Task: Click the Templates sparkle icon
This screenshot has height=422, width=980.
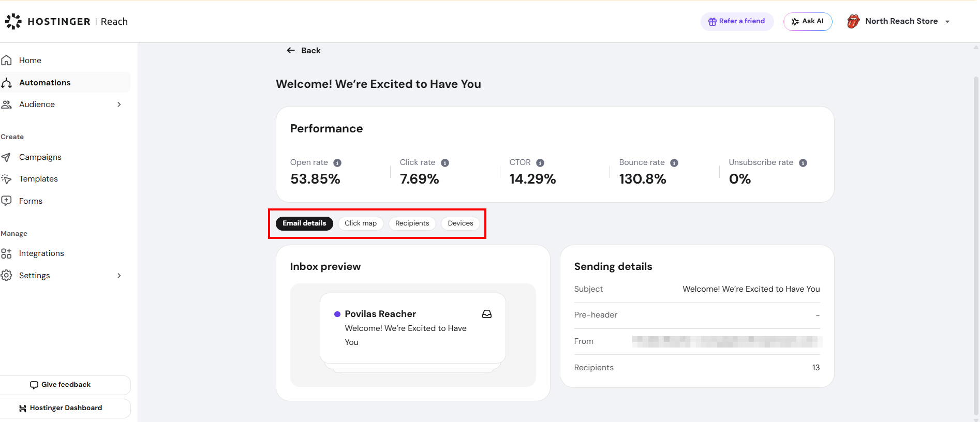Action: click(x=6, y=179)
